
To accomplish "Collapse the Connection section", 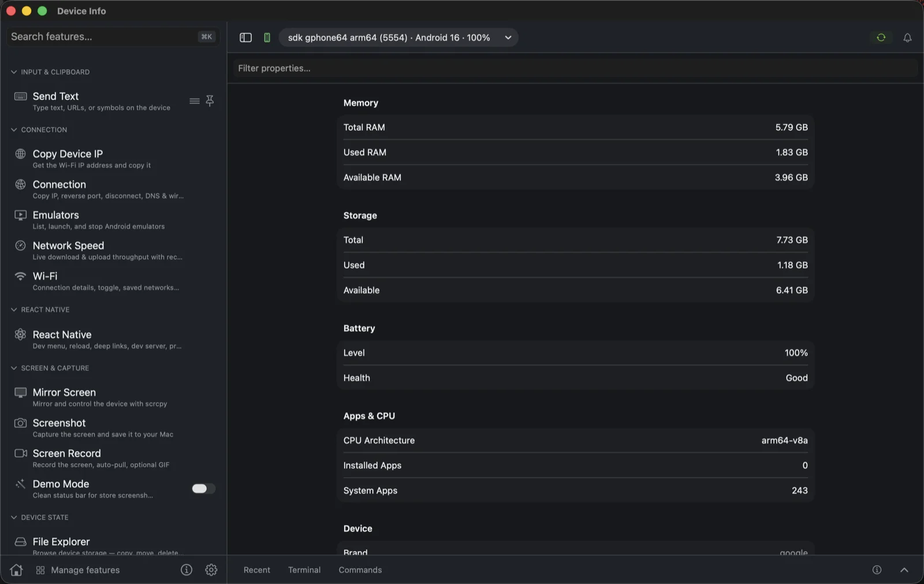I will click(14, 130).
